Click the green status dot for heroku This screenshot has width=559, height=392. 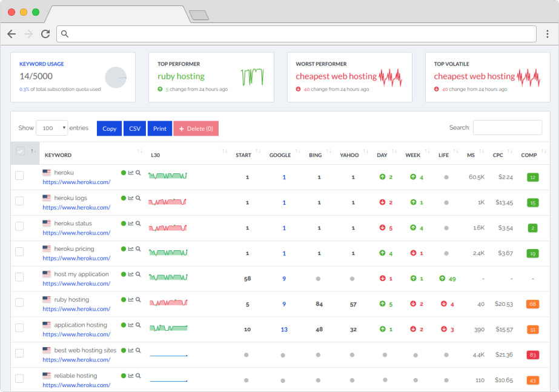(124, 173)
